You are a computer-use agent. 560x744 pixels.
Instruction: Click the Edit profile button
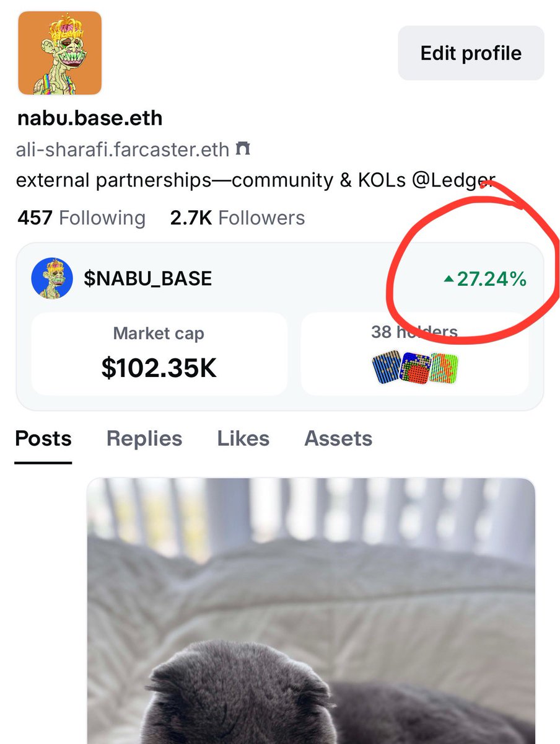pyautogui.click(x=471, y=53)
